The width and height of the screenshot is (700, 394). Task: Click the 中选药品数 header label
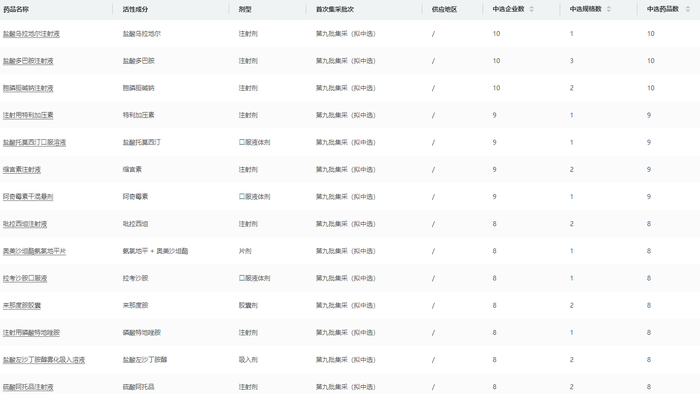pos(663,9)
